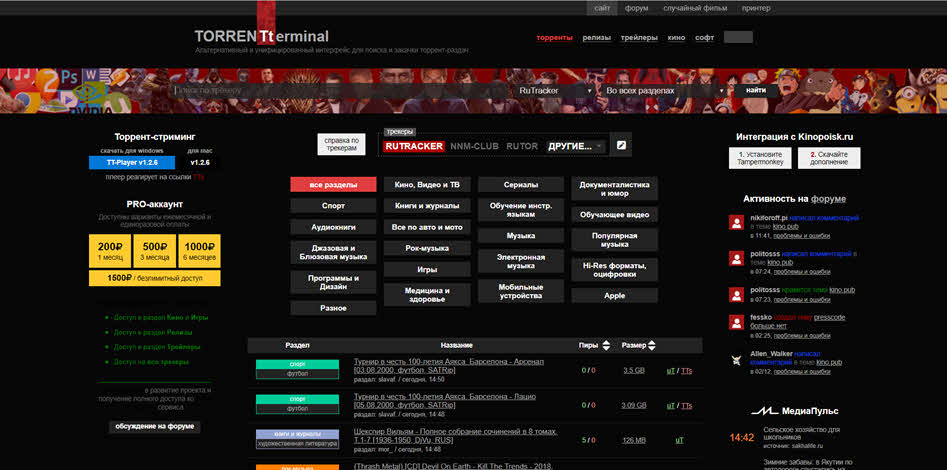Select Спорт category

coord(333,206)
